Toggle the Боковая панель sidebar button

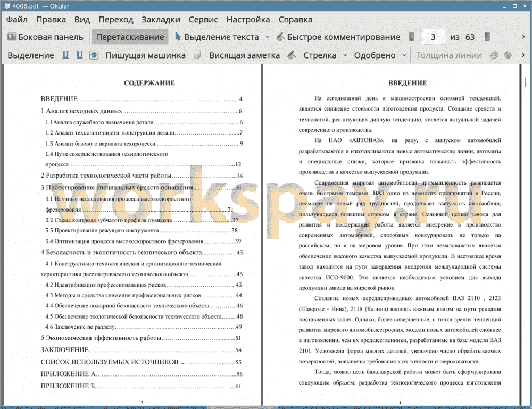(45, 37)
